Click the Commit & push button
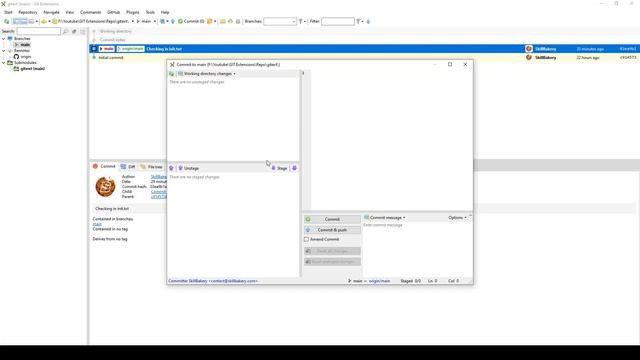The image size is (640, 360). click(332, 230)
